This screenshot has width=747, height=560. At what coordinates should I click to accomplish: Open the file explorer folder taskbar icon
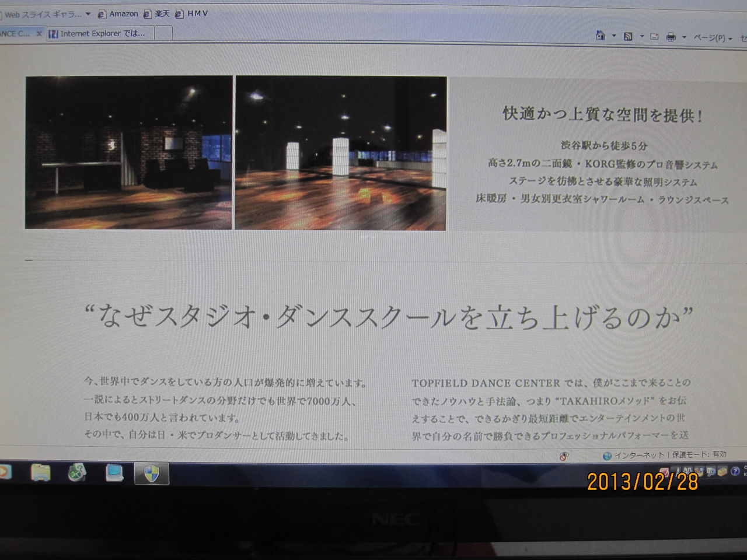click(40, 473)
